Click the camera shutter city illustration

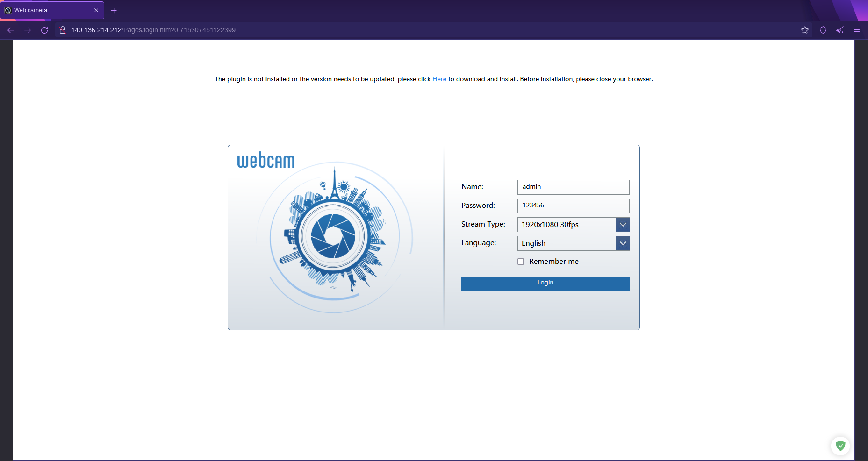[333, 237]
